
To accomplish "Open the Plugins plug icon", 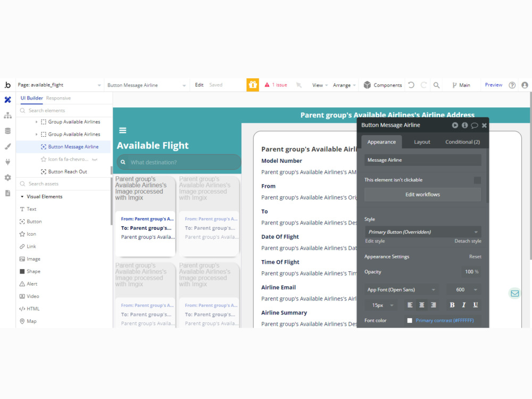I will pyautogui.click(x=7, y=162).
